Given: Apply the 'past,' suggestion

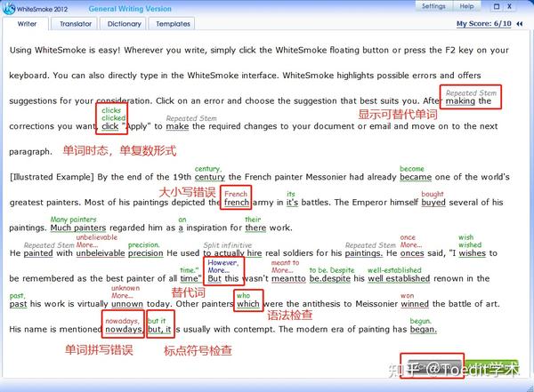Looking at the screenshot, I should click(18, 296).
